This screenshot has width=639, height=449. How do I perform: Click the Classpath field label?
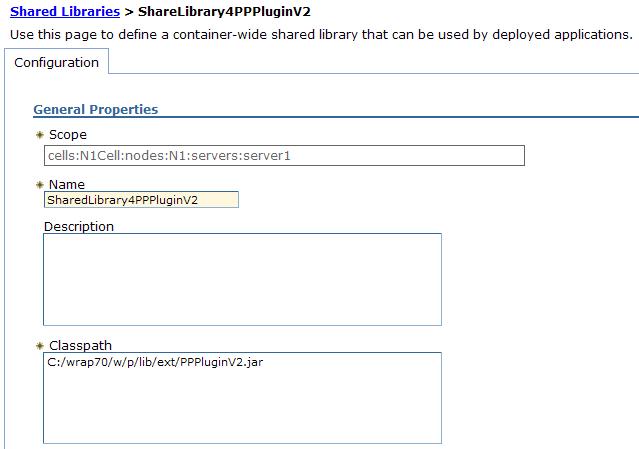tap(80, 346)
